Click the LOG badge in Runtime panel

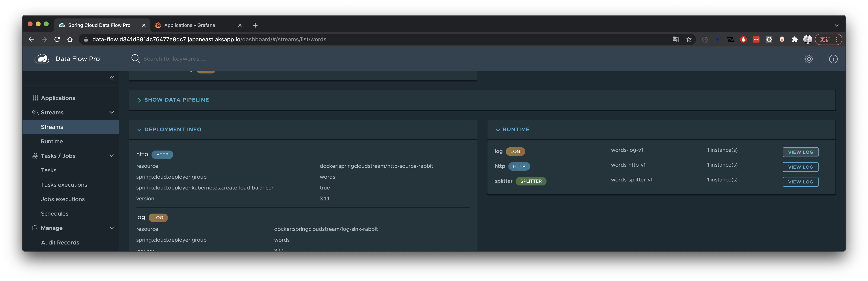coord(515,151)
